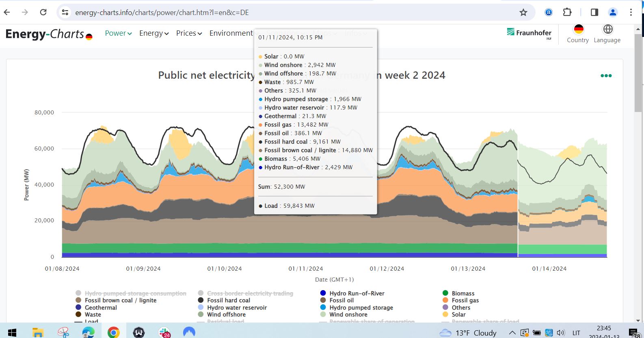Switch to Chrome in taskbar
The width and height of the screenshot is (644, 338).
point(114,333)
